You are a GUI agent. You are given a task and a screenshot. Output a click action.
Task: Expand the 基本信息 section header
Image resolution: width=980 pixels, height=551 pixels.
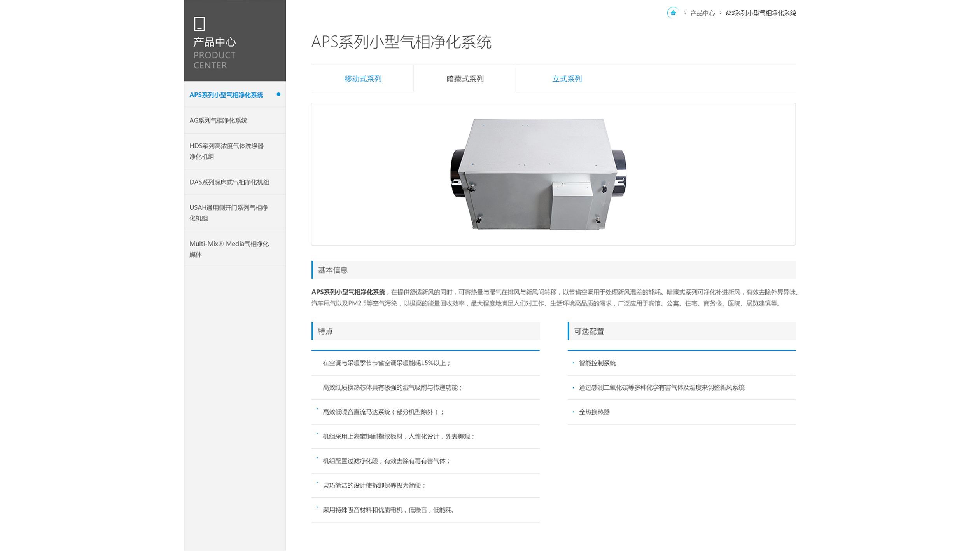point(333,270)
